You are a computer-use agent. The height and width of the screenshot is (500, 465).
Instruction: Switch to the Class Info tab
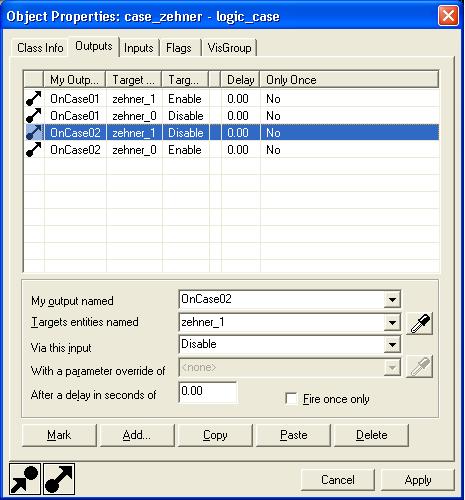tap(40, 48)
